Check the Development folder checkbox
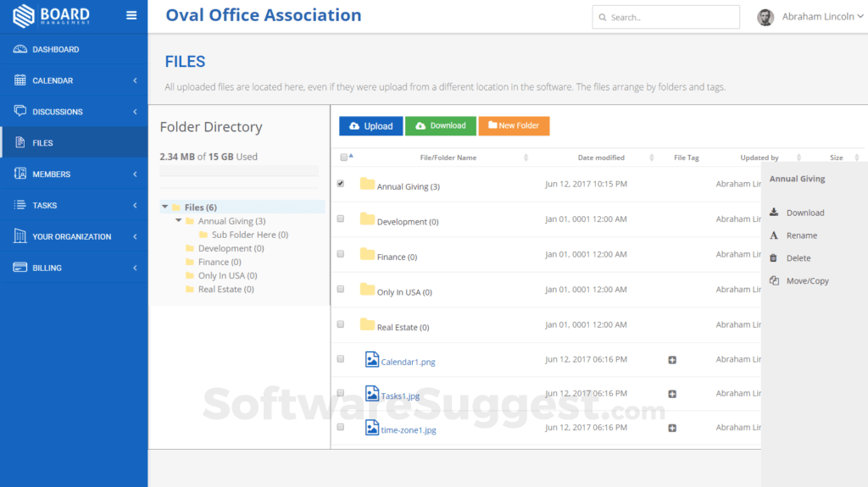The image size is (868, 487). [341, 219]
